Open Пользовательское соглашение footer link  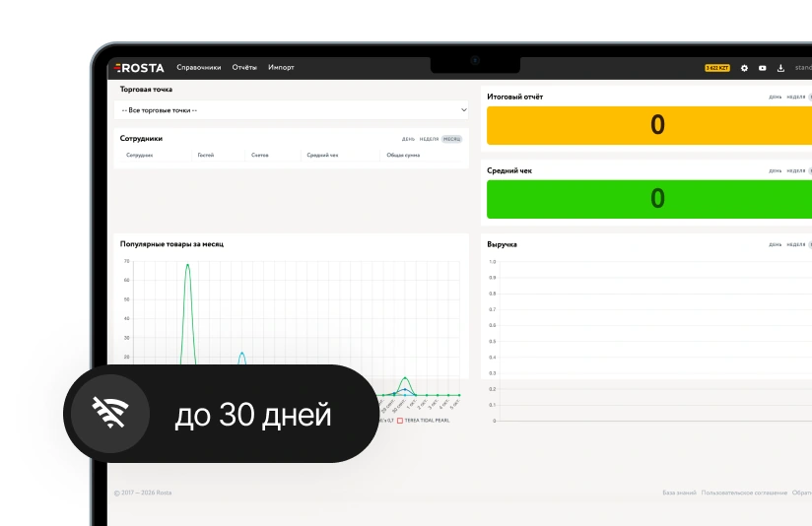[x=744, y=493]
